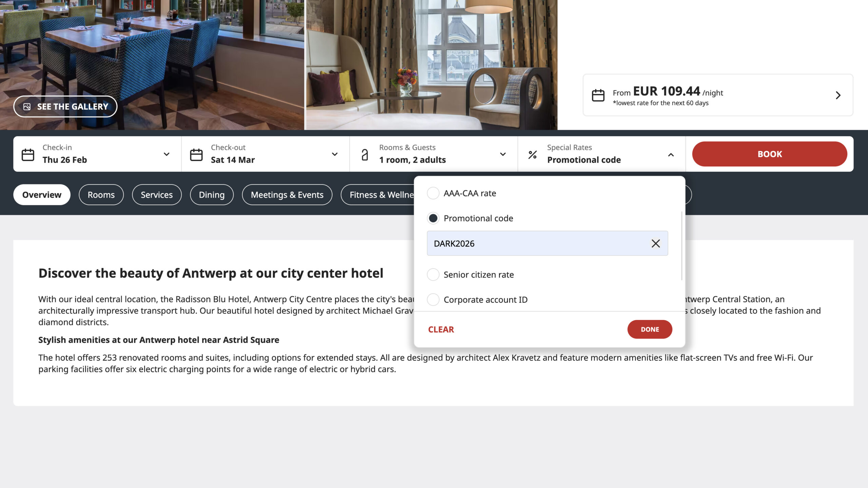Open lowest rate details arrow

coord(838,95)
